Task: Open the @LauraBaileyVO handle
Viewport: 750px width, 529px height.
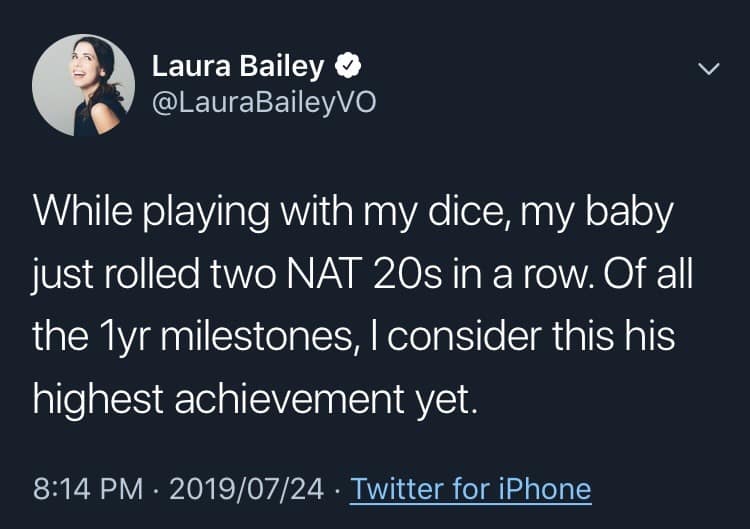Action: point(263,101)
